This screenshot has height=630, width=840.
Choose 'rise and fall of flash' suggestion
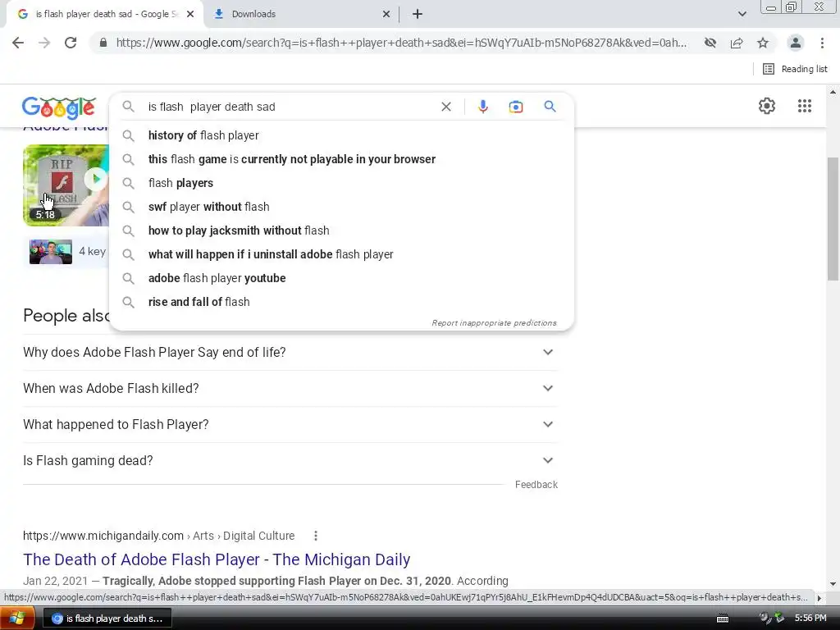pyautogui.click(x=340, y=302)
